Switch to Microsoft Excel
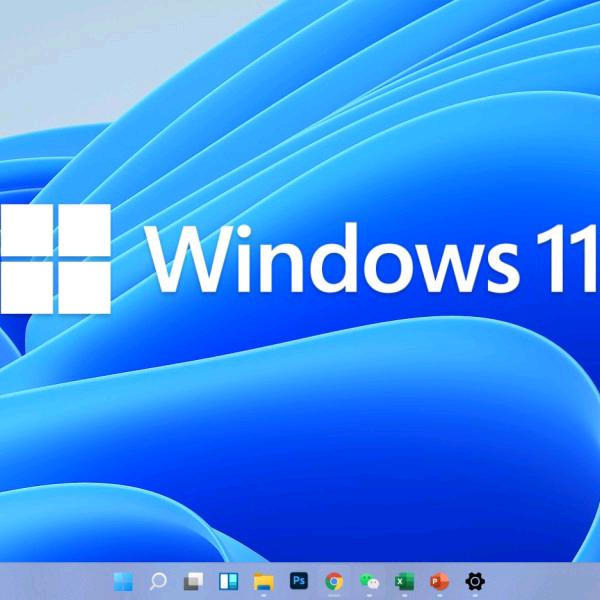 (x=404, y=581)
